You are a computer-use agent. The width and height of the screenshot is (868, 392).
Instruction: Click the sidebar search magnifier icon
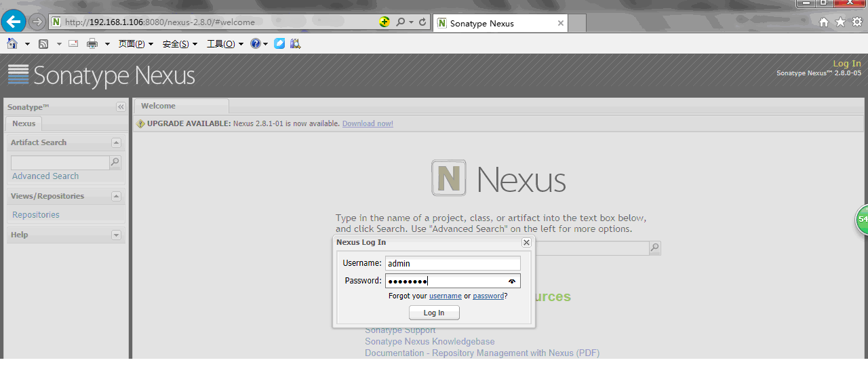coord(115,163)
